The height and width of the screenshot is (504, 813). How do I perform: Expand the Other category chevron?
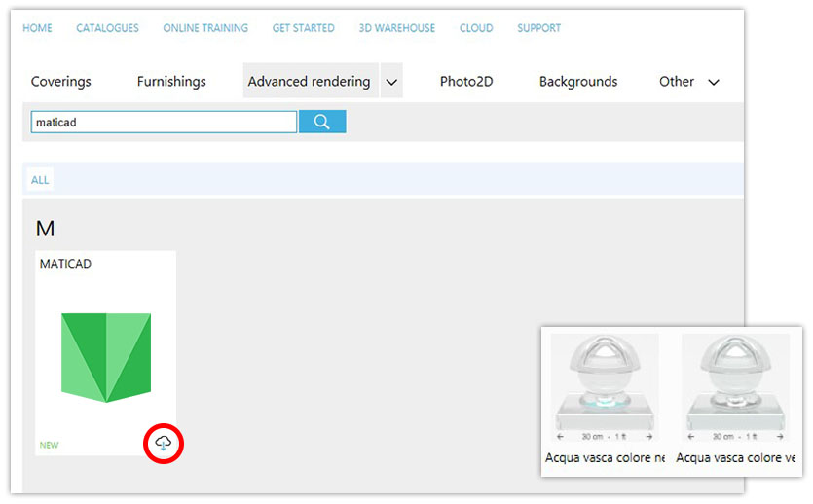click(x=714, y=82)
